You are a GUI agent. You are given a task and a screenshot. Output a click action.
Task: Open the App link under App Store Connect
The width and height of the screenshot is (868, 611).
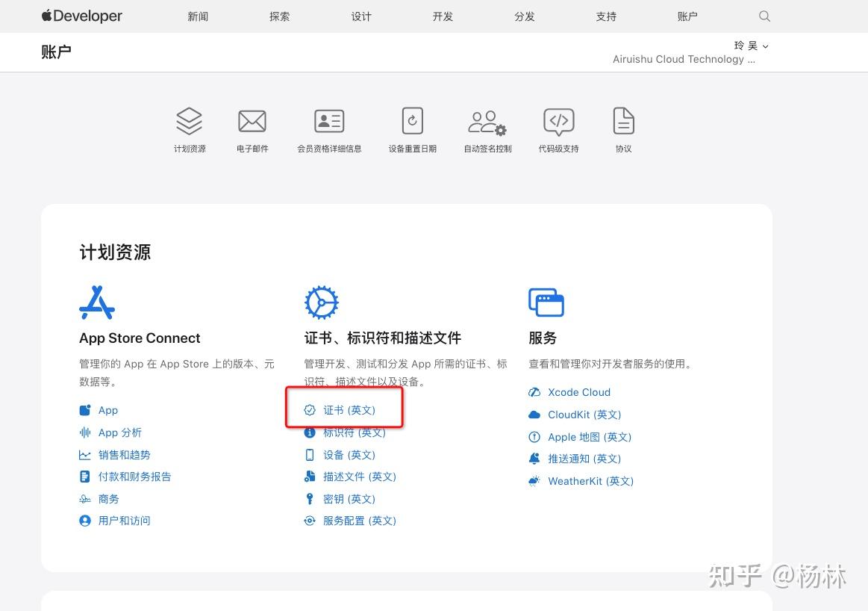tap(108, 411)
